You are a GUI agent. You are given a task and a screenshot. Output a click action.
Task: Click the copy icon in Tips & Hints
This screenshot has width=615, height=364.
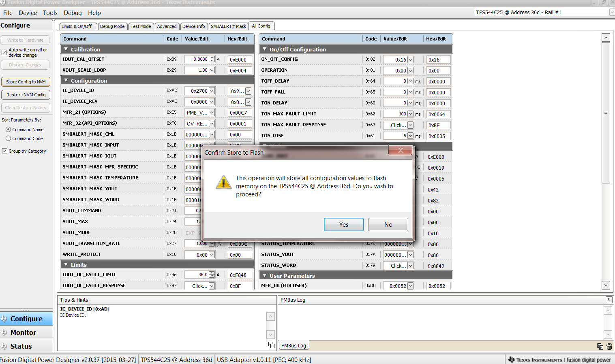click(x=271, y=345)
